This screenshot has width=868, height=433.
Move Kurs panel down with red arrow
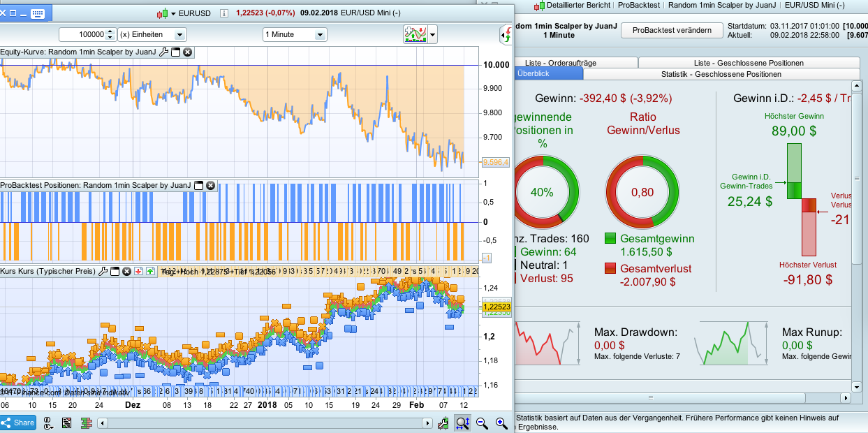click(x=139, y=271)
